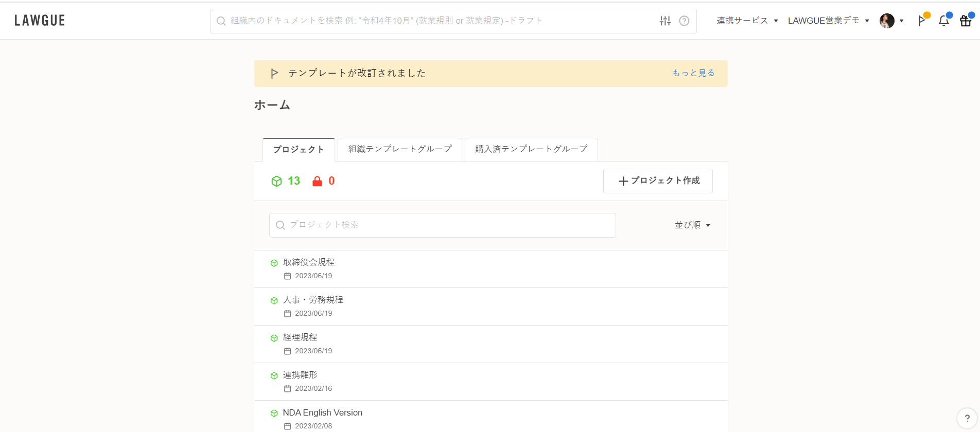Focus the top document search field

pos(437,21)
